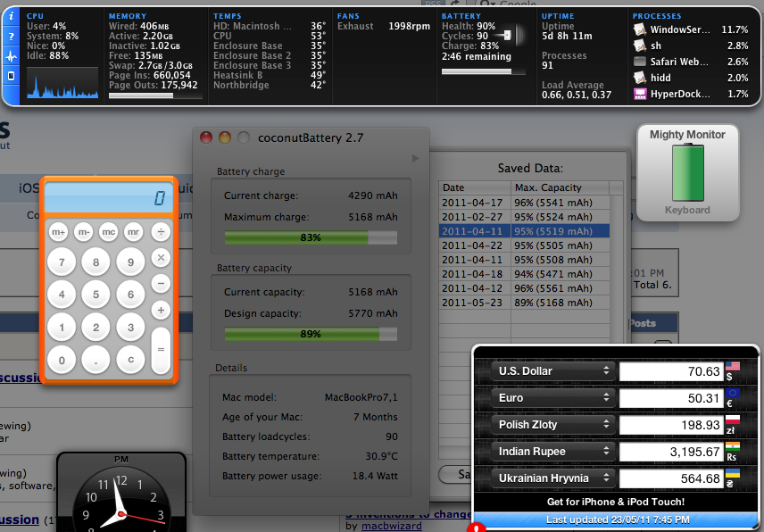Select the iStat activity pulse tab icon
764x532 pixels.
click(12, 56)
